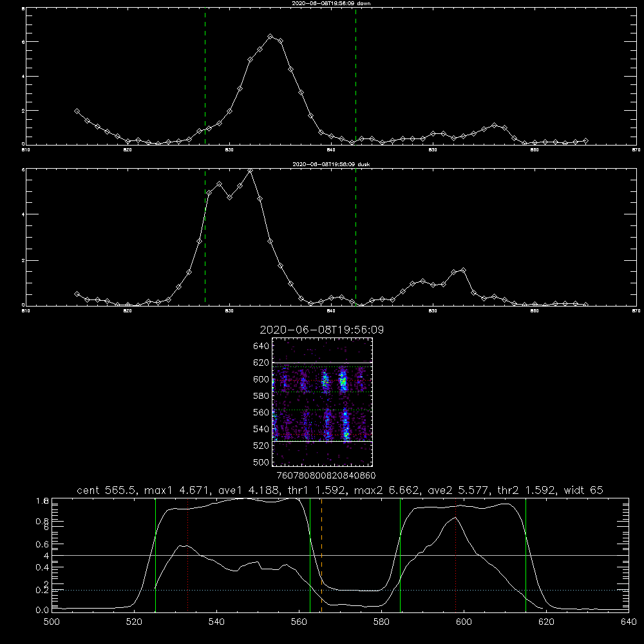The height and width of the screenshot is (644, 644).
Task: Click y-axis label 560 beside the spectrogram
Action: [261, 412]
